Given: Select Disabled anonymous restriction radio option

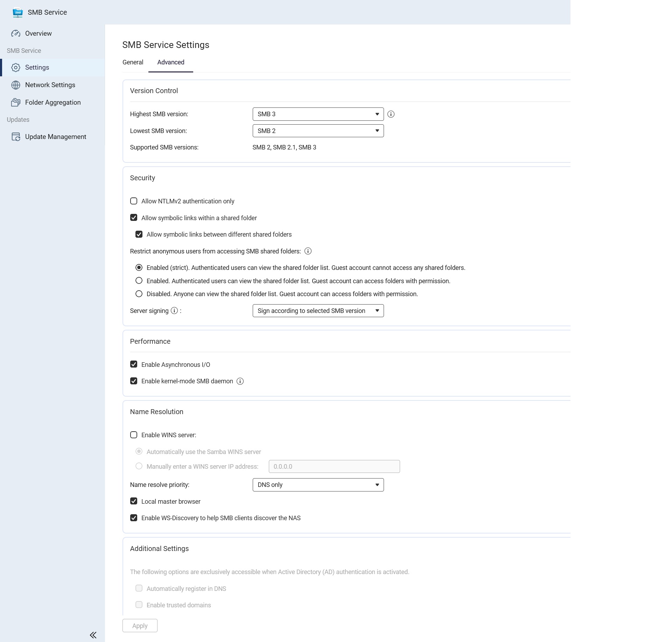Looking at the screenshot, I should point(139,294).
